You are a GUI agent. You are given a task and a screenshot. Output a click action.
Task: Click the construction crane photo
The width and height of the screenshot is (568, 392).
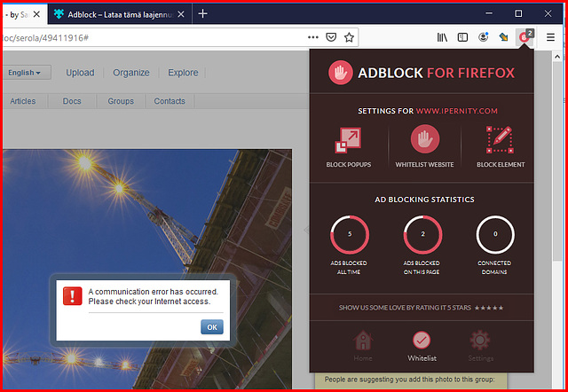tap(147, 269)
